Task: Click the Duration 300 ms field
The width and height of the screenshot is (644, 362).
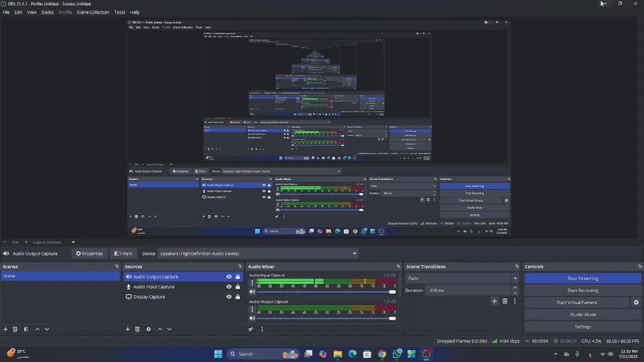Action: click(x=469, y=291)
